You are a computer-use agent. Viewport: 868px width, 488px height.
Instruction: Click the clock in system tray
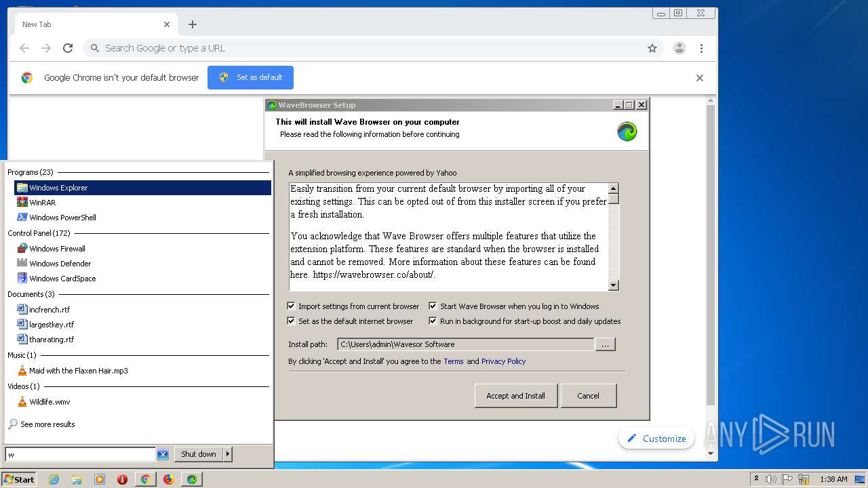click(833, 479)
